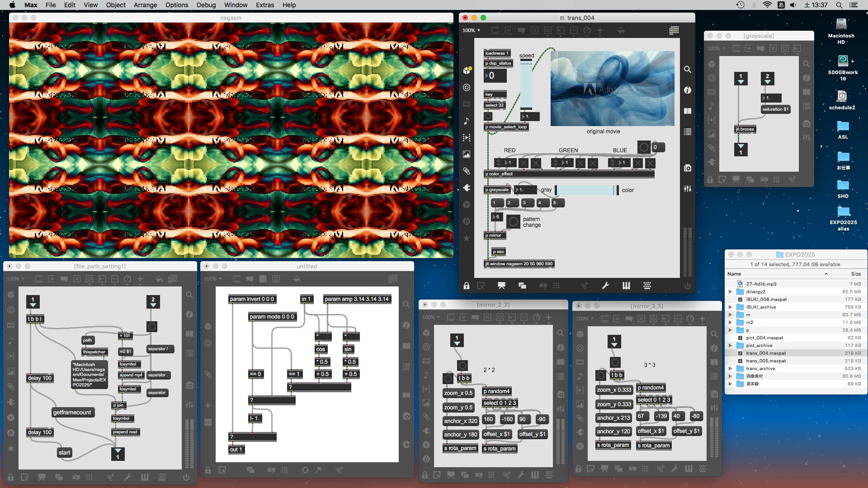Expand the dinergy2 folder in Finder
Viewport: 868px width, 488px height.
pos(730,292)
